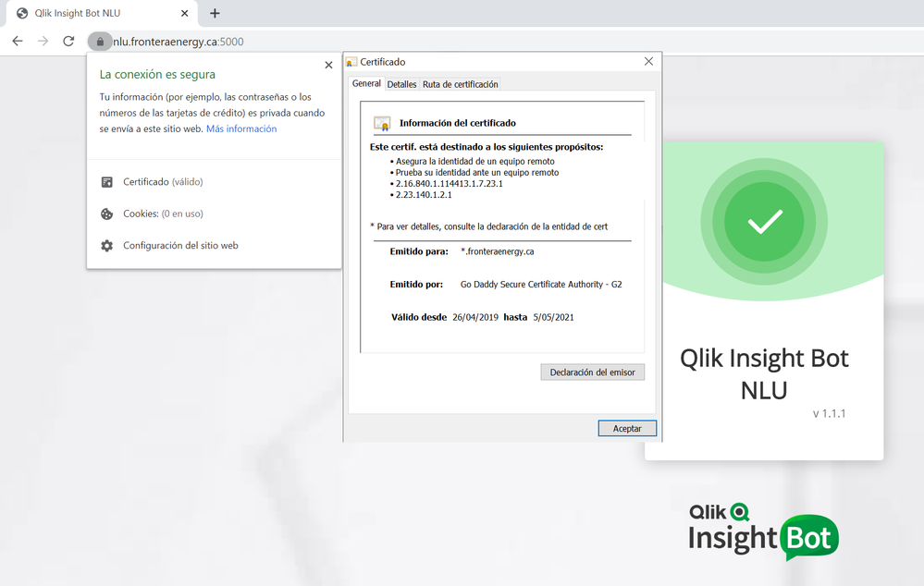Screen dimensions: 924x586
Task: Open Cookies: (0 en uso) entry
Action: [x=163, y=214]
